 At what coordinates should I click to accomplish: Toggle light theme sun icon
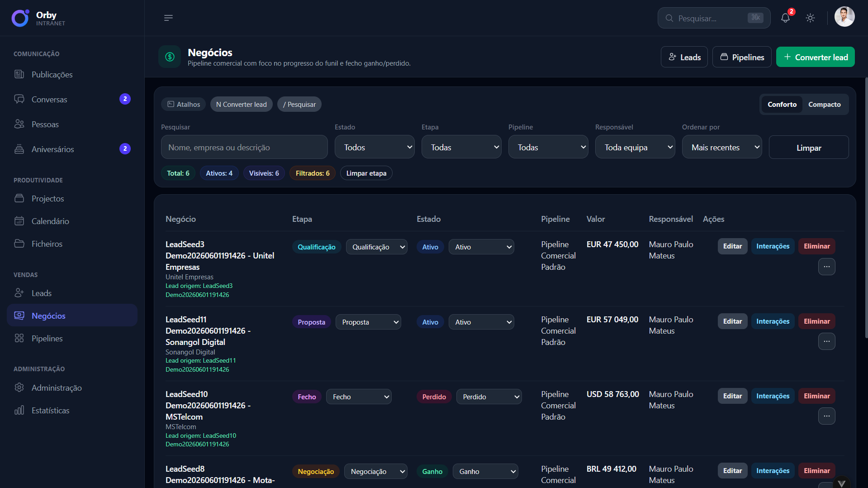pos(810,18)
